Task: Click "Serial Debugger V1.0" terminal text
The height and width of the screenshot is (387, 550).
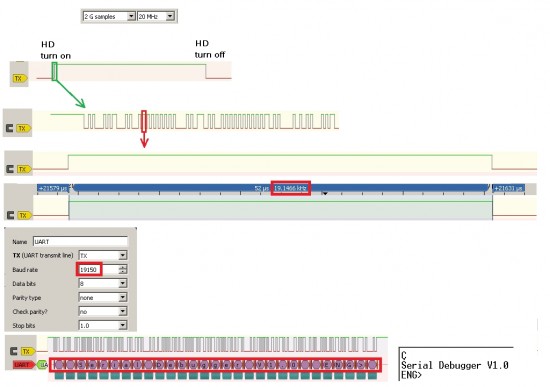Action: (x=455, y=365)
